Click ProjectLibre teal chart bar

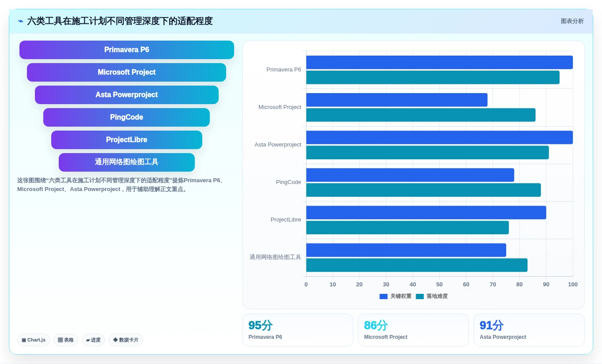coord(408,227)
